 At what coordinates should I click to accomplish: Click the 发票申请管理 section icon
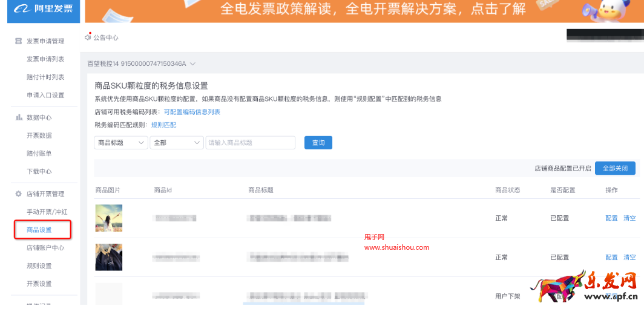tap(19, 41)
